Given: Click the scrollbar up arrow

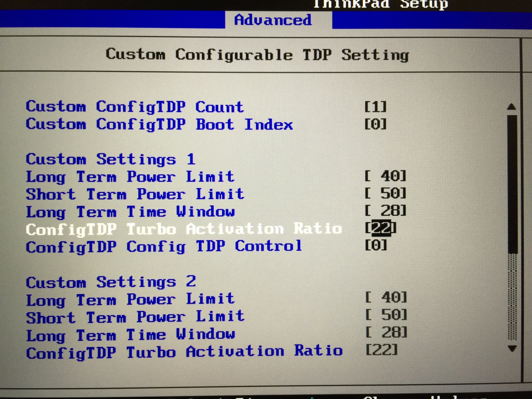Looking at the screenshot, I should pos(511,107).
